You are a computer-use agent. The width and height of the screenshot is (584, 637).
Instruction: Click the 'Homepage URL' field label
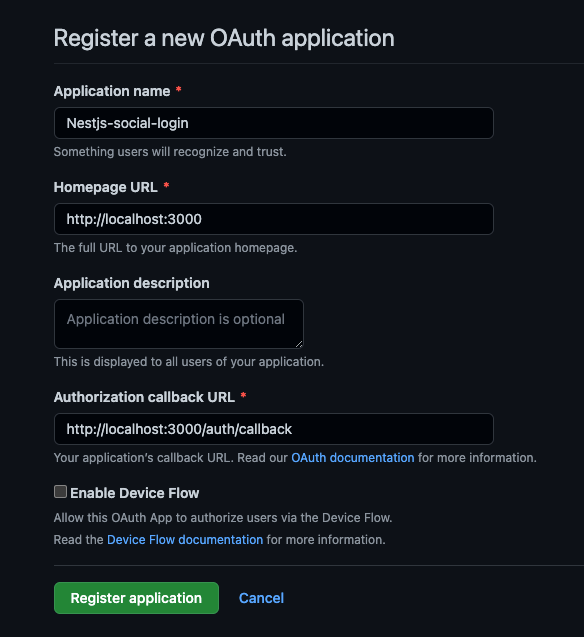pyautogui.click(x=106, y=187)
